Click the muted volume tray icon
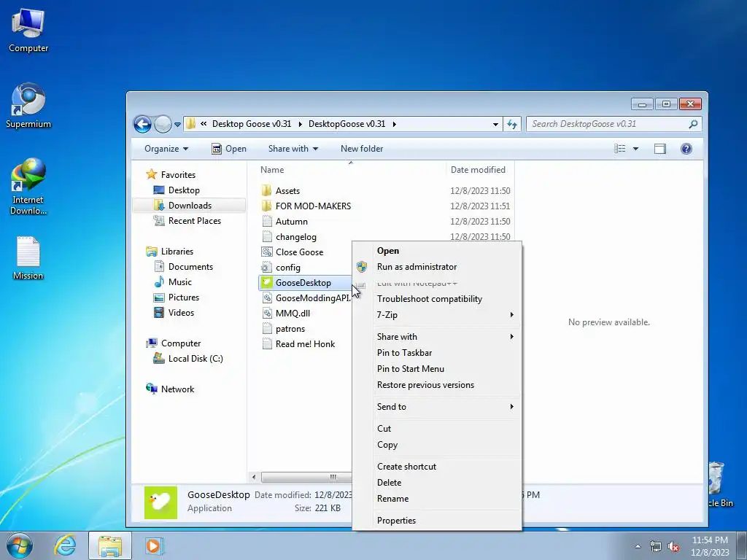The width and height of the screenshot is (747, 560). (x=673, y=546)
